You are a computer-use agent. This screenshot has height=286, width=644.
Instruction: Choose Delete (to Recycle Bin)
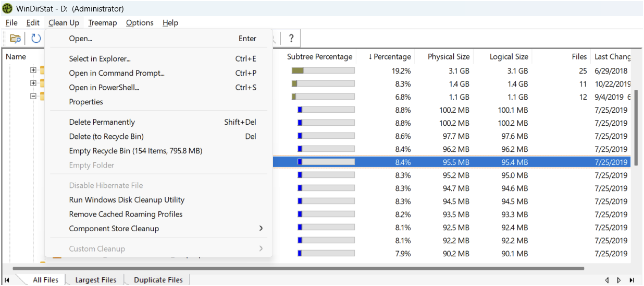(158, 136)
